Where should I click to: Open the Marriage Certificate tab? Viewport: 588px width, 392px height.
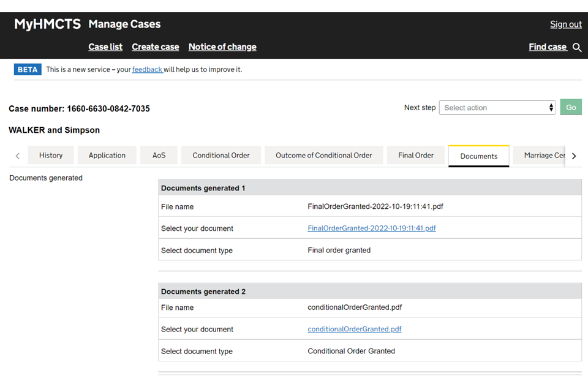(x=544, y=156)
